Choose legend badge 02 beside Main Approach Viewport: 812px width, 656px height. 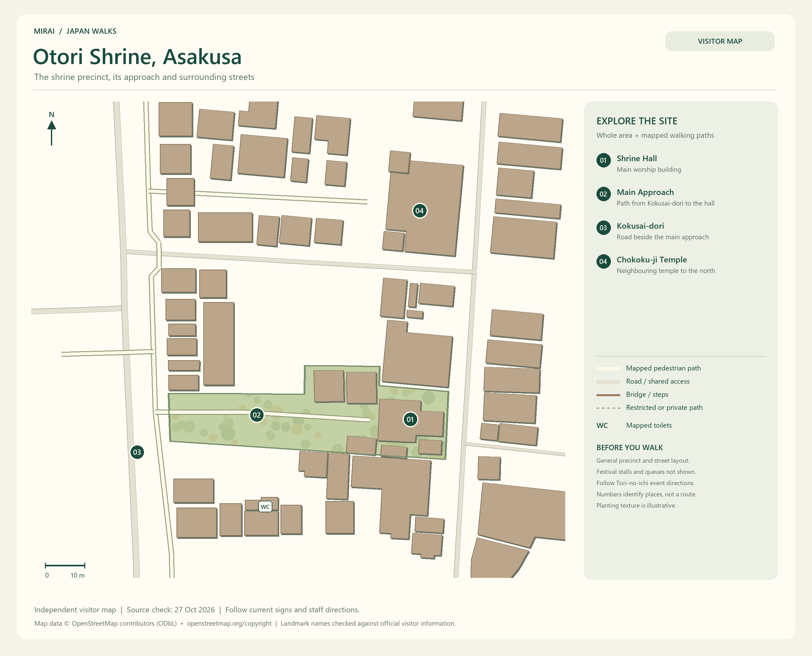603,194
